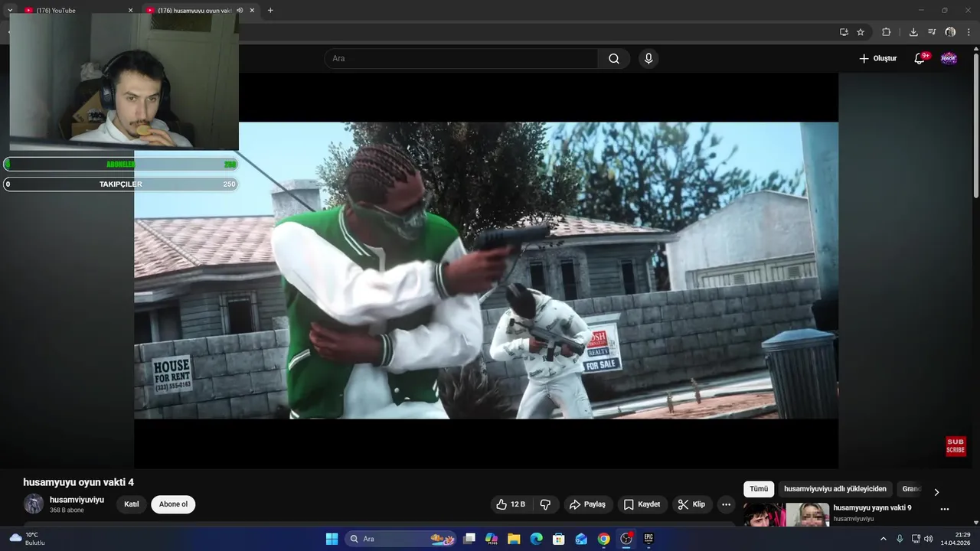This screenshot has height=551, width=980.
Task: Click the red SUBSCRIBE watermark badge
Action: click(955, 446)
